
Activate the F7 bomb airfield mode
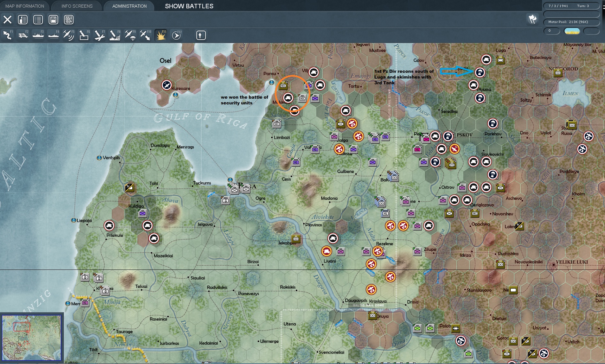click(99, 35)
